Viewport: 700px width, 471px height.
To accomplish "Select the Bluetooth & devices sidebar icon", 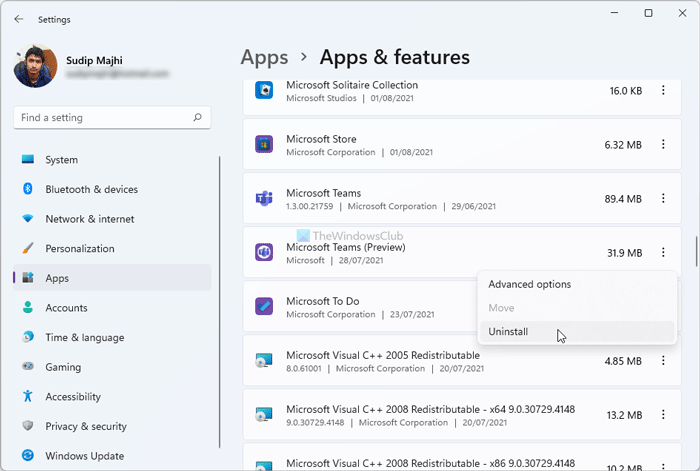I will pyautogui.click(x=28, y=189).
